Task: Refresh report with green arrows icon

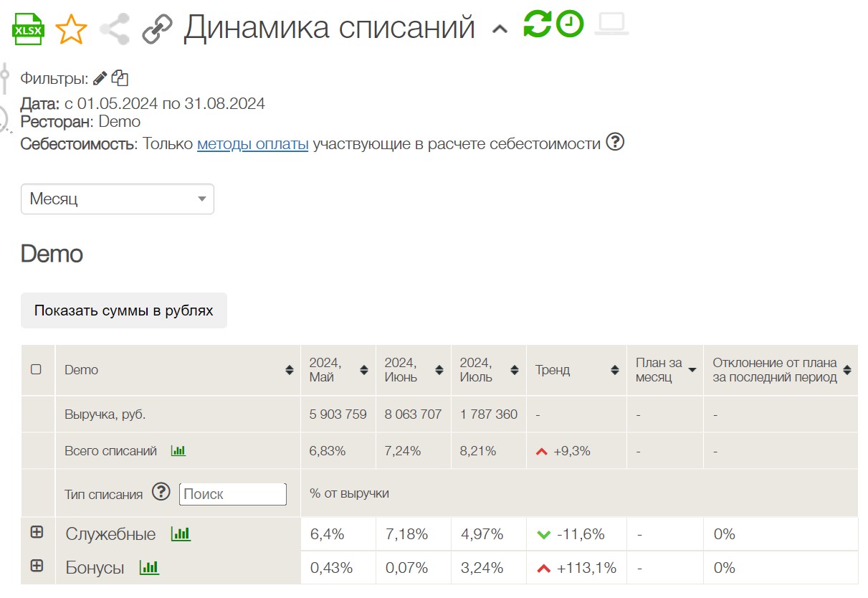Action: click(537, 24)
